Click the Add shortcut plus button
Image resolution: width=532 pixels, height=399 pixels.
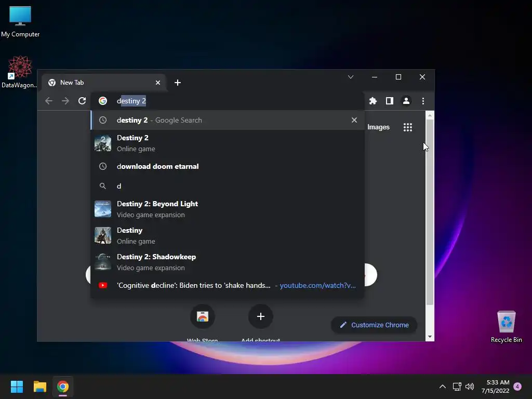click(261, 316)
